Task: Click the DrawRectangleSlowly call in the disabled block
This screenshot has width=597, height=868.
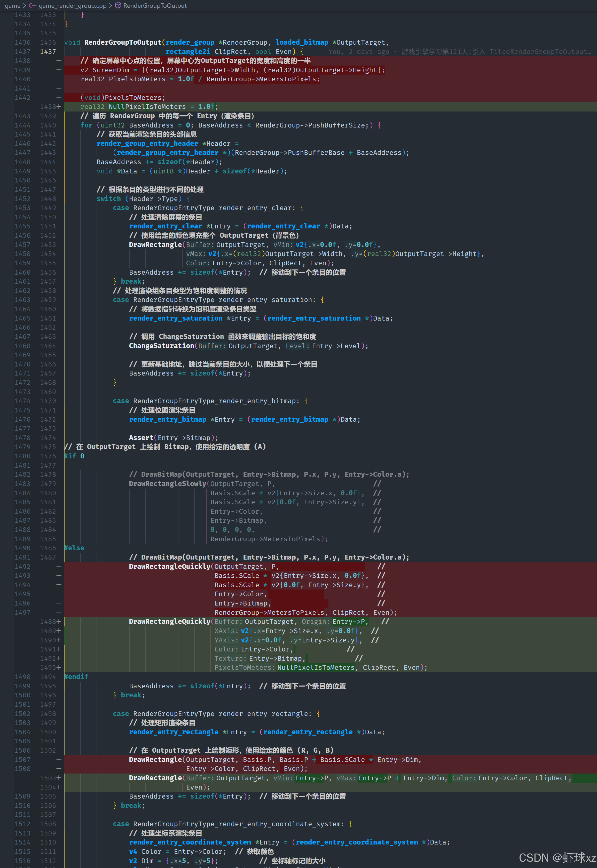Action: [x=167, y=484]
